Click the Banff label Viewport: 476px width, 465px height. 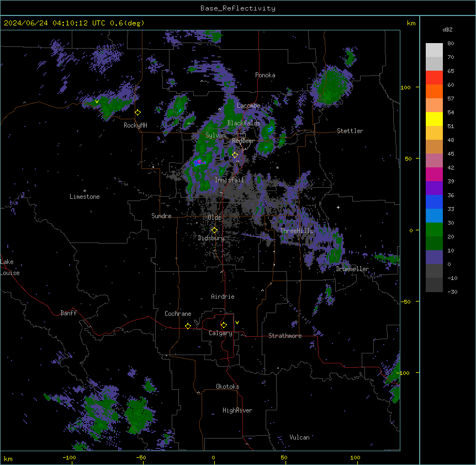68,313
